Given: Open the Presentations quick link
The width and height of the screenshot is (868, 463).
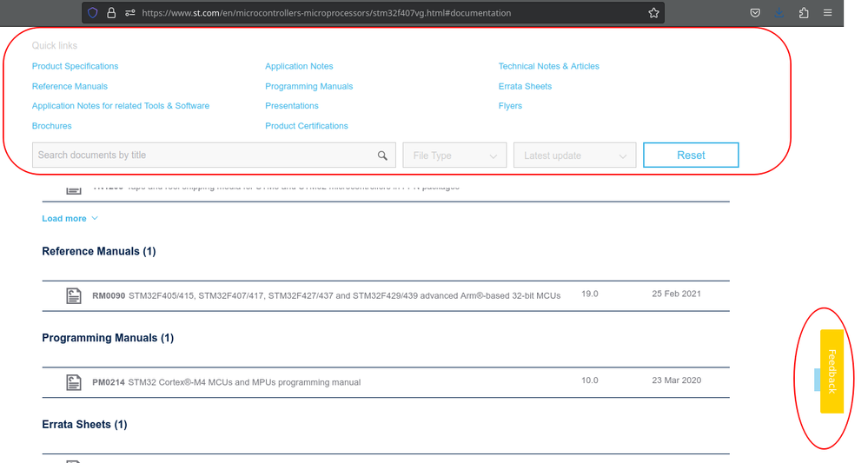Looking at the screenshot, I should (x=292, y=106).
